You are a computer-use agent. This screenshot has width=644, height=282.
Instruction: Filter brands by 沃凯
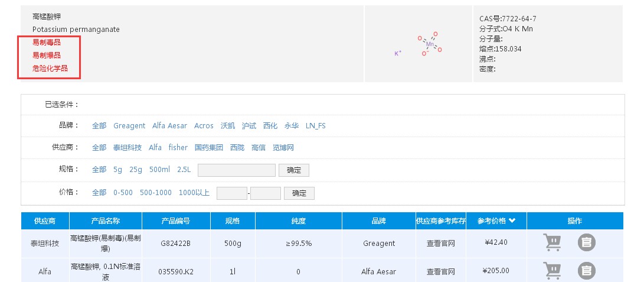click(227, 126)
